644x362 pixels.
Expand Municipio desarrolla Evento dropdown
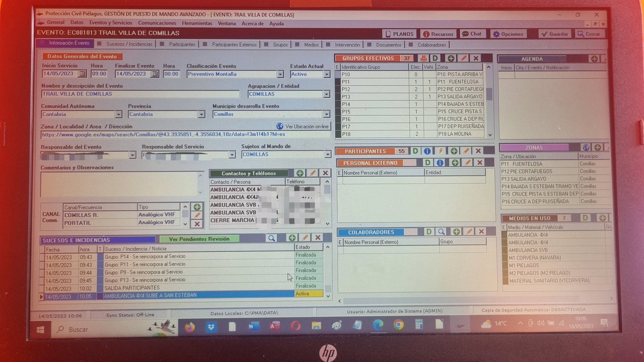click(x=326, y=114)
